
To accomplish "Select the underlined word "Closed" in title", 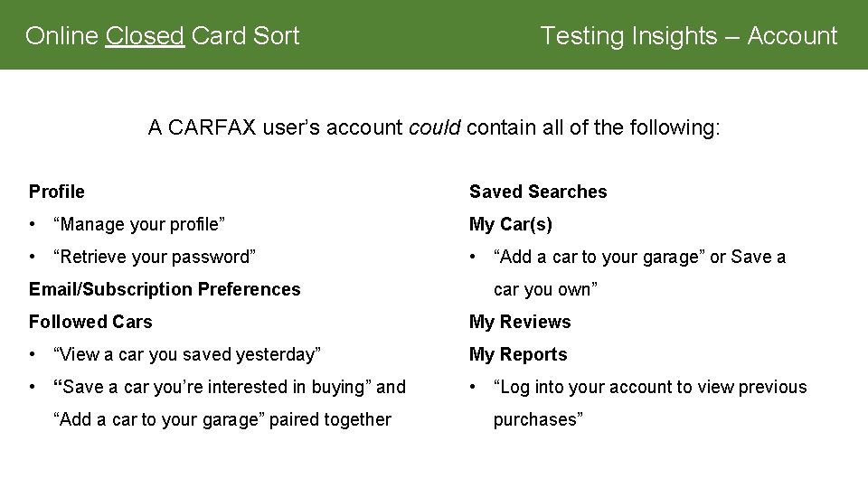I will 145,36.
